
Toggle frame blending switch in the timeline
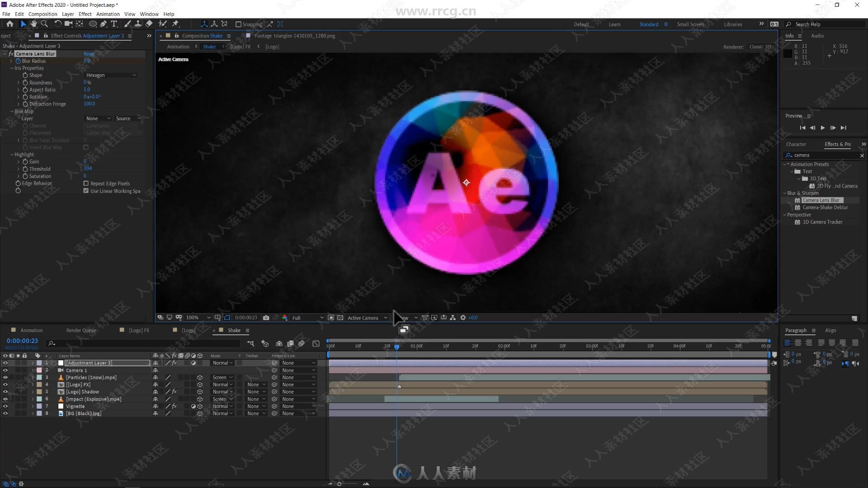click(290, 344)
